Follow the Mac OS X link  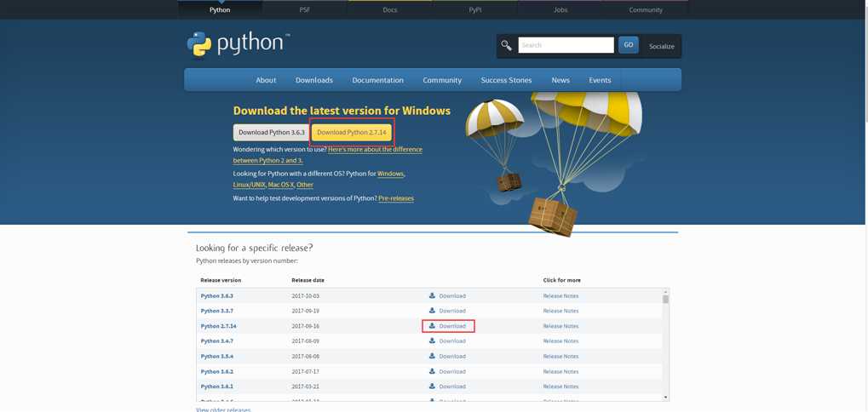(280, 185)
